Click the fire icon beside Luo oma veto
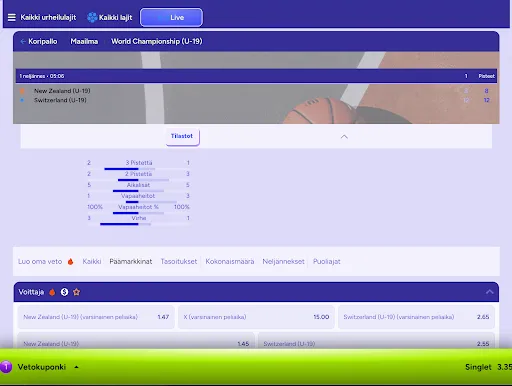Viewport: 512px width, 386px height. (70, 262)
